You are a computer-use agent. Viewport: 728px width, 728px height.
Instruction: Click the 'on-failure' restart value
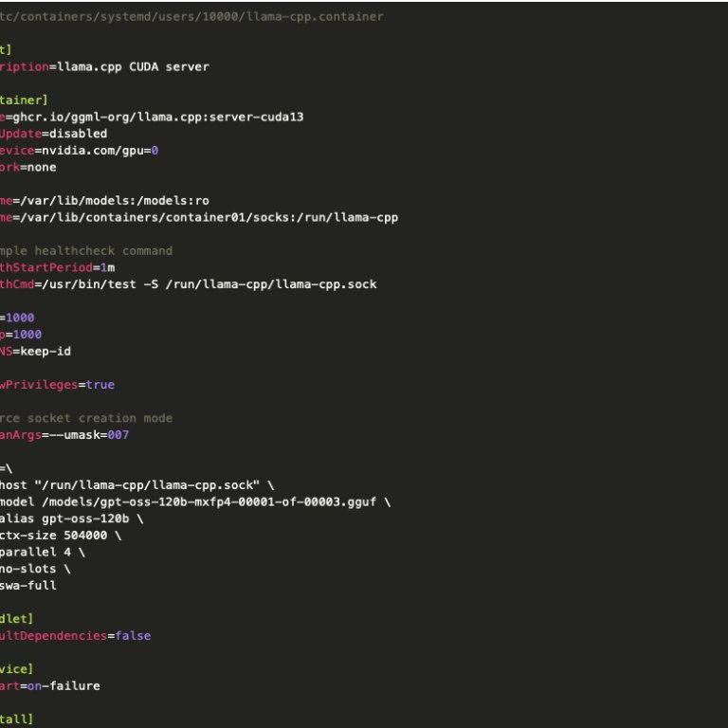[x=64, y=685]
